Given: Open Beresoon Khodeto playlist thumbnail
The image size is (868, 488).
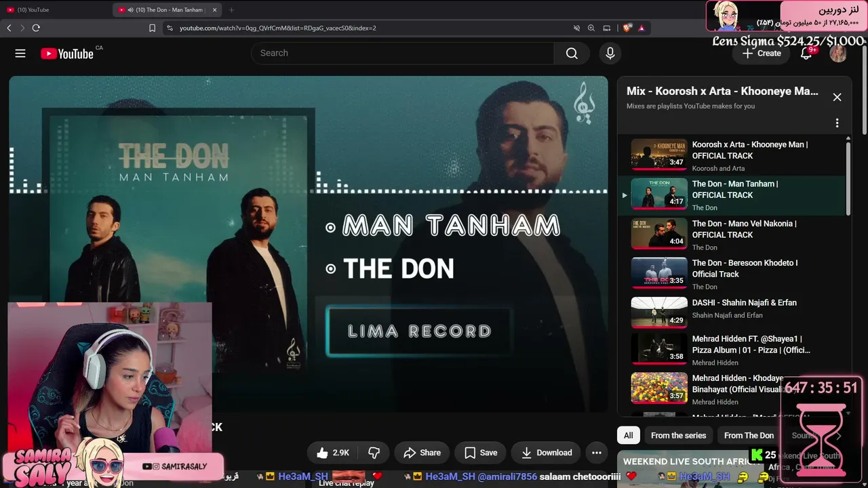Looking at the screenshot, I should point(659,272).
